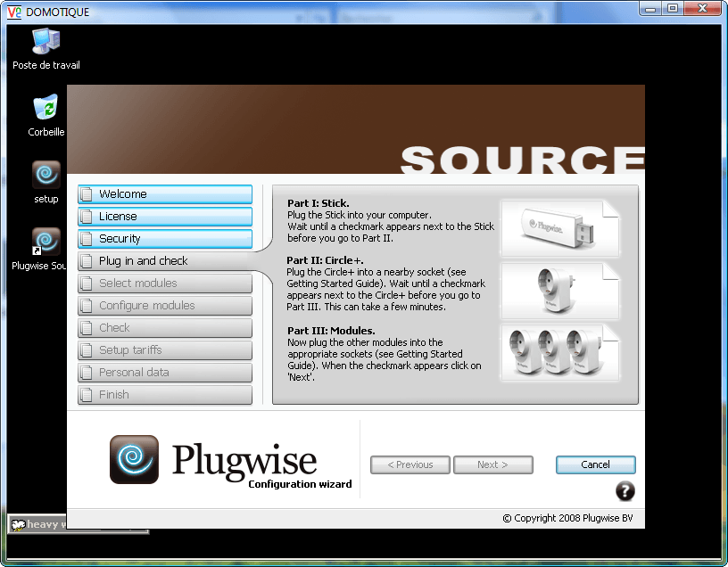Click the Plugwise swirl logo icon
This screenshot has height=567, width=728.
[134, 459]
